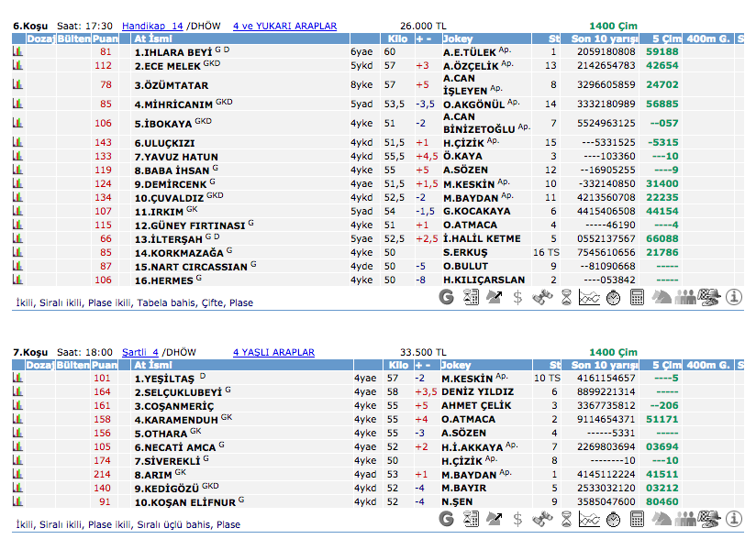Open the stopwatch icon in race 6 toolbar
This screenshot has width=756, height=550.
(x=614, y=297)
